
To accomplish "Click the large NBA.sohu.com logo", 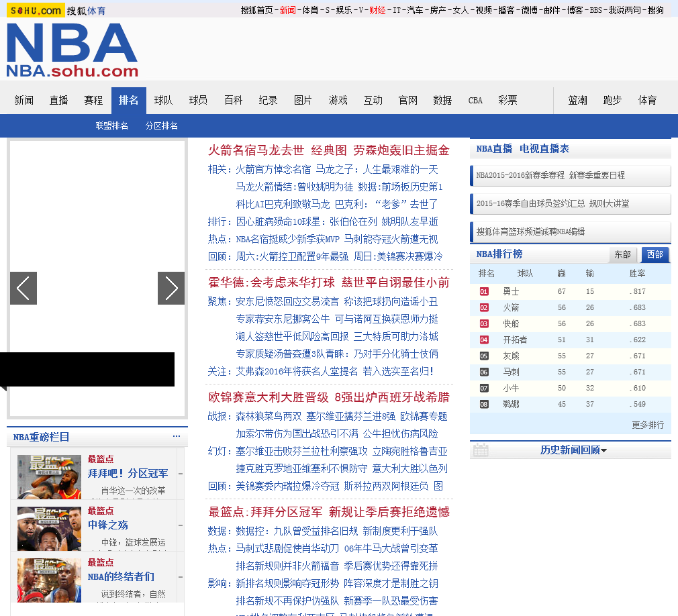I will [x=72, y=50].
